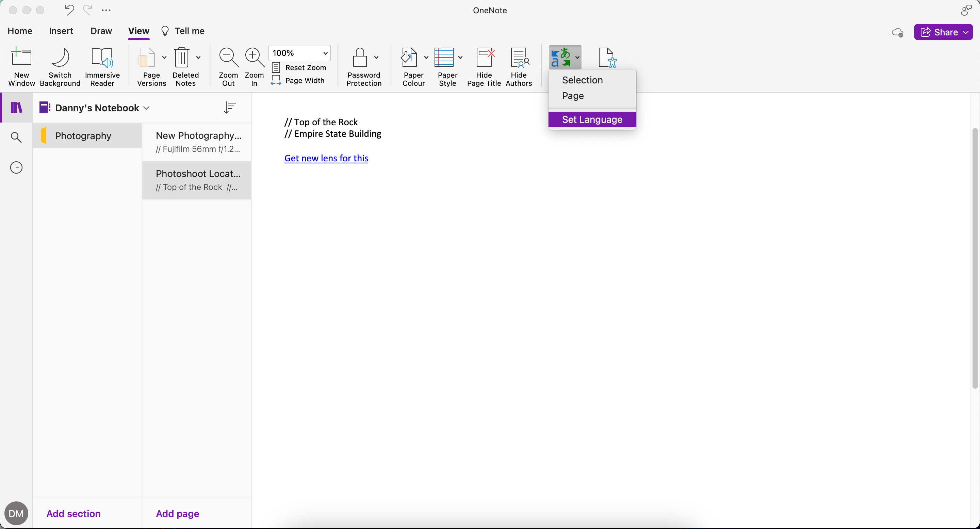This screenshot has height=529, width=980.
Task: Toggle Hide Page Title
Action: [484, 67]
